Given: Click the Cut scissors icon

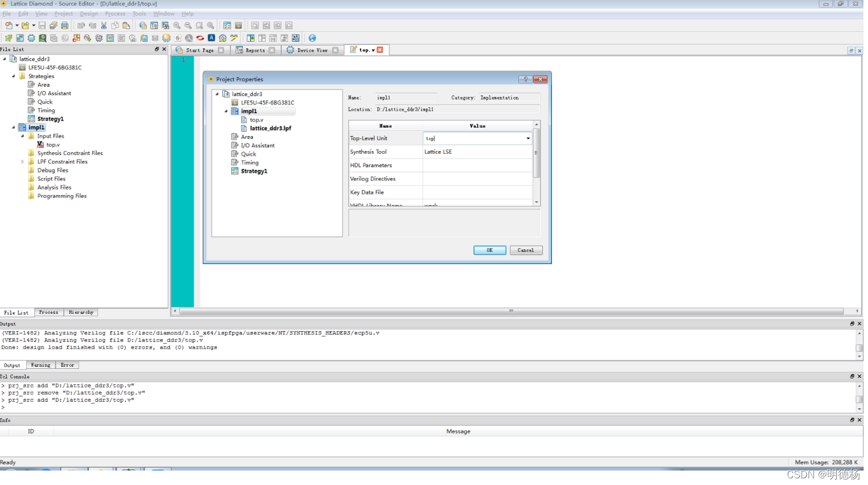Looking at the screenshot, I should (x=104, y=26).
